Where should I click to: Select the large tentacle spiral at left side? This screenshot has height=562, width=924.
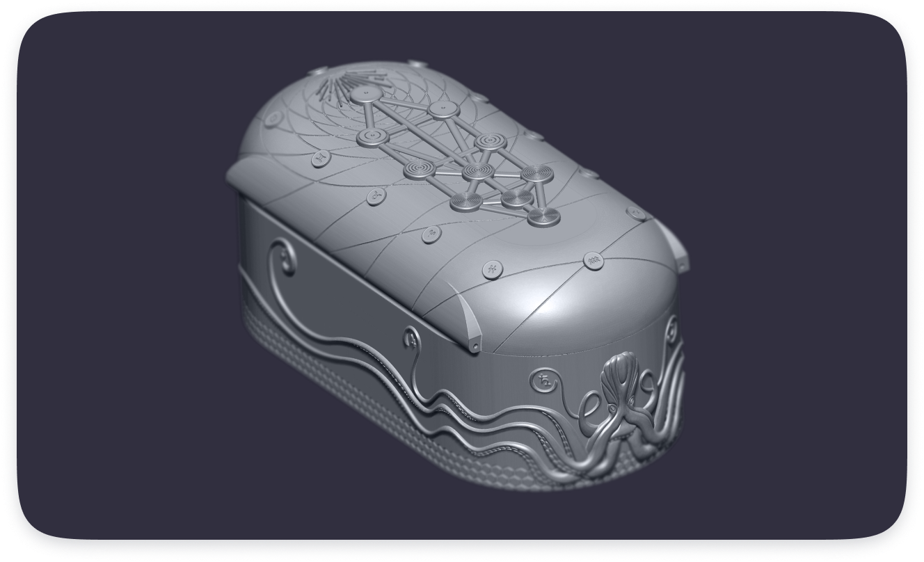coord(282,258)
